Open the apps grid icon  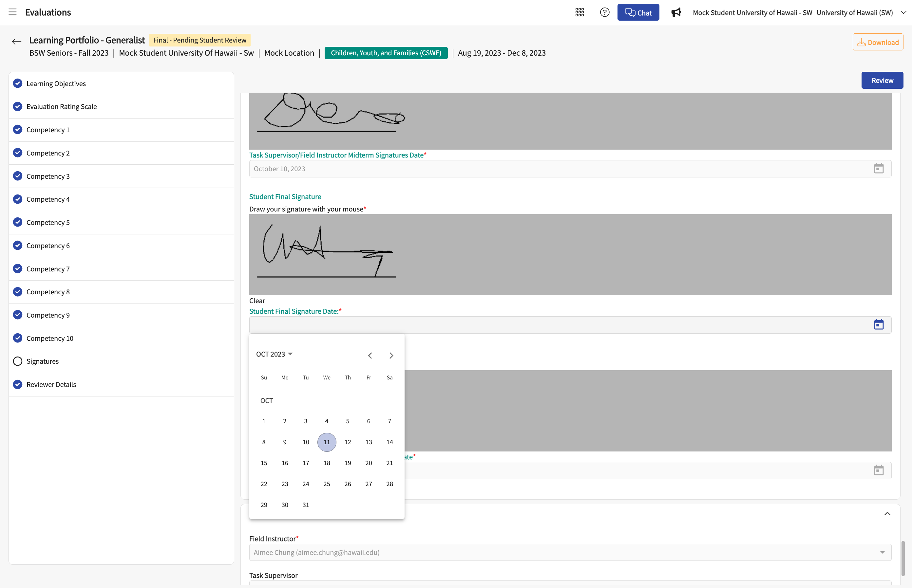tap(579, 12)
